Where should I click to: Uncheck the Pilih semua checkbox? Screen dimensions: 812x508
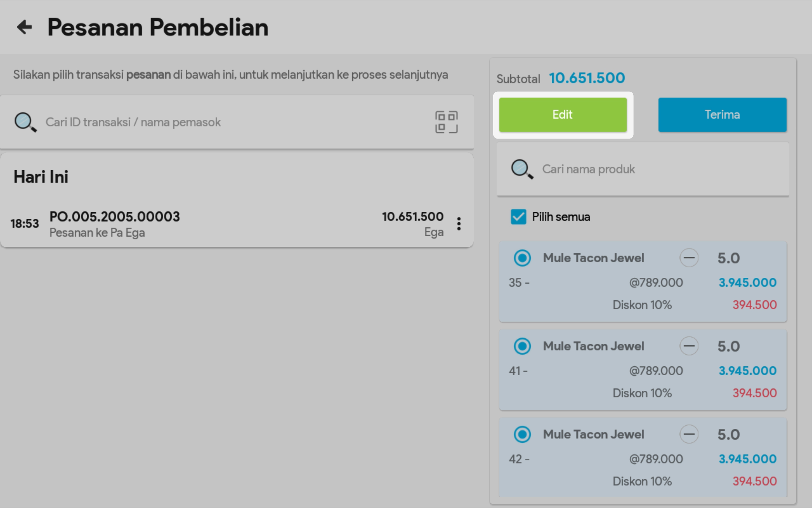click(x=518, y=217)
